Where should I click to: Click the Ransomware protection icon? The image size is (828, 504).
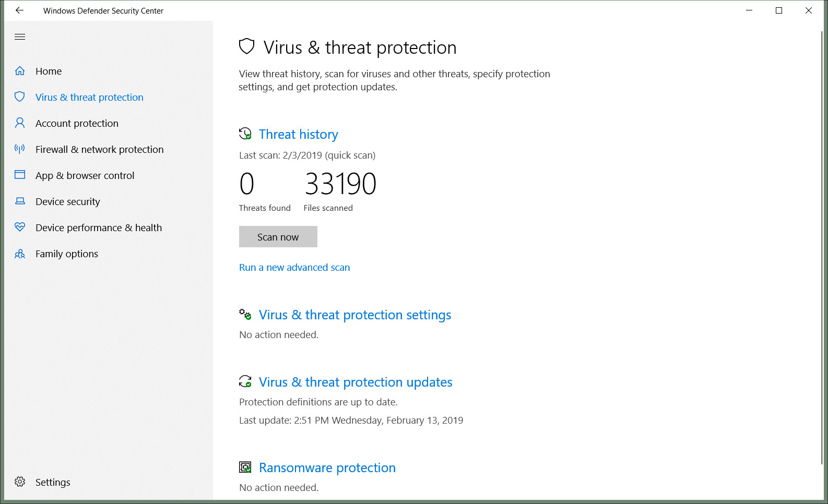pos(245,467)
